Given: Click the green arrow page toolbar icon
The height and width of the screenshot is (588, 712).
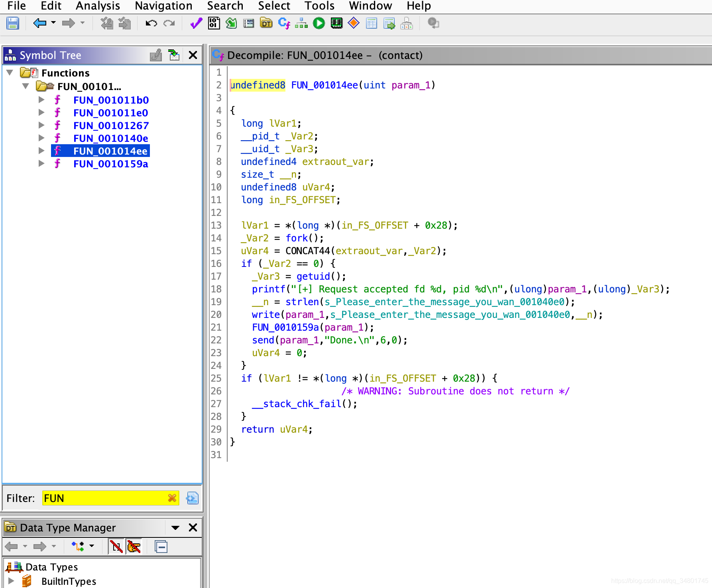Looking at the screenshot, I should coord(231,23).
